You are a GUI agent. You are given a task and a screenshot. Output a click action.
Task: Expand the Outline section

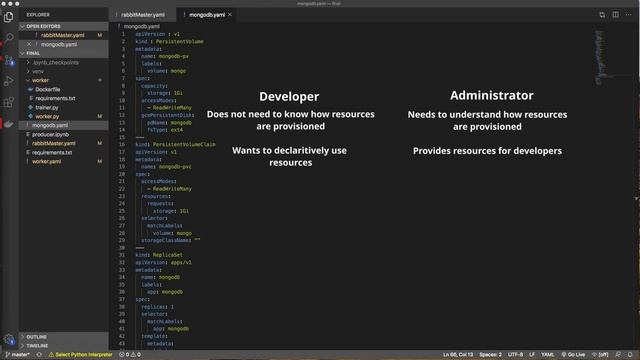click(x=64, y=337)
